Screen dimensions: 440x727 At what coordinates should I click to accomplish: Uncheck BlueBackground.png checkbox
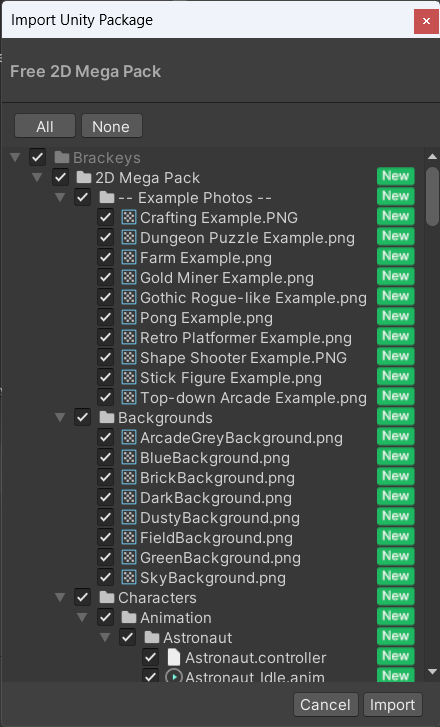pyautogui.click(x=106, y=457)
